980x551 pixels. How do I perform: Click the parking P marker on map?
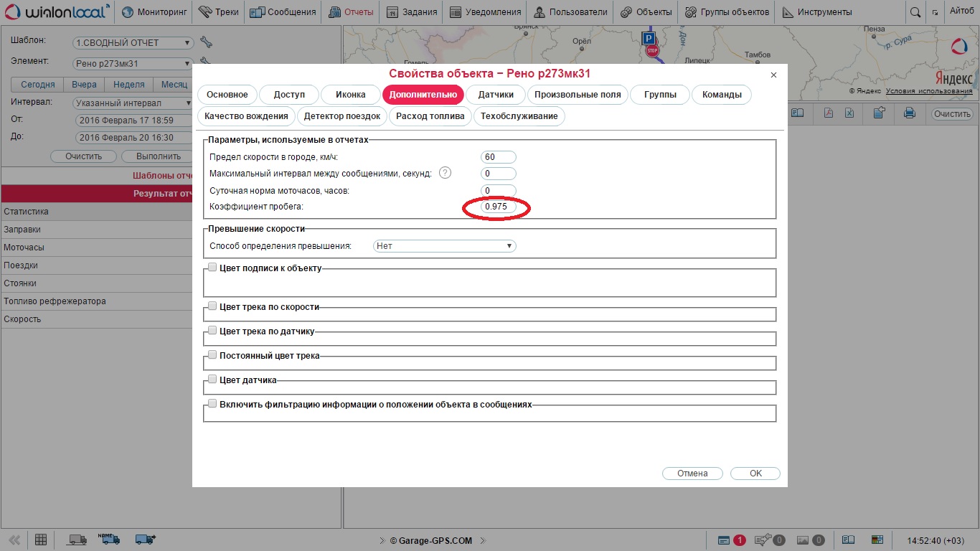tap(649, 38)
